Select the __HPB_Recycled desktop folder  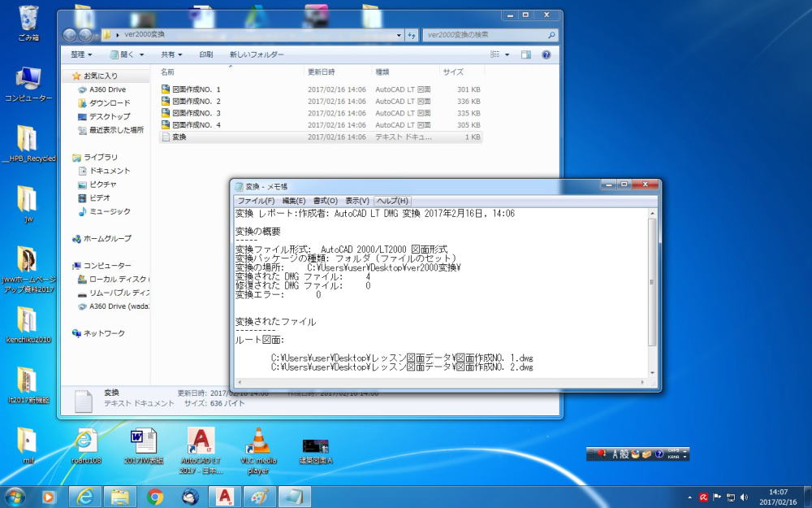28,144
